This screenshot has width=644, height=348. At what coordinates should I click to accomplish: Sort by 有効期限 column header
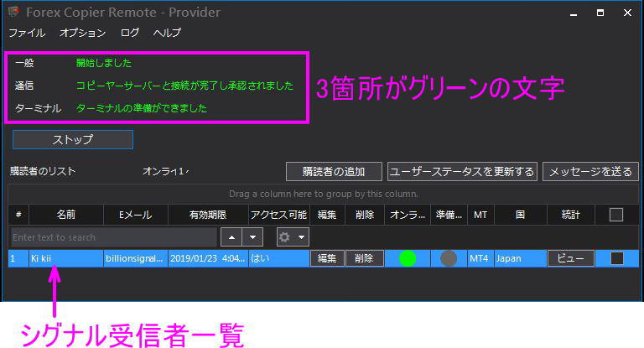[208, 215]
